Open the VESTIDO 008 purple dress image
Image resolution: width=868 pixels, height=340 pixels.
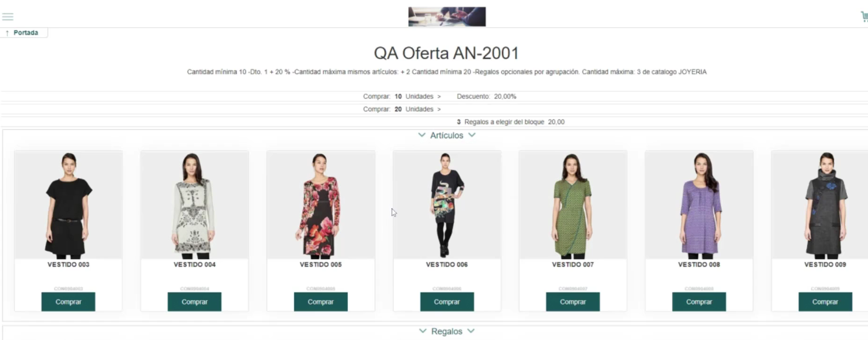(699, 205)
